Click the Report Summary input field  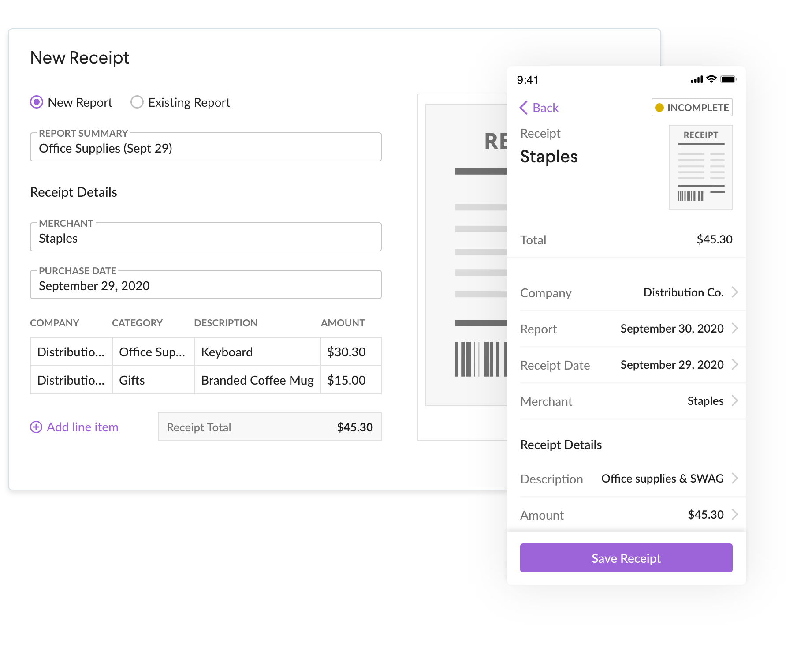click(205, 148)
